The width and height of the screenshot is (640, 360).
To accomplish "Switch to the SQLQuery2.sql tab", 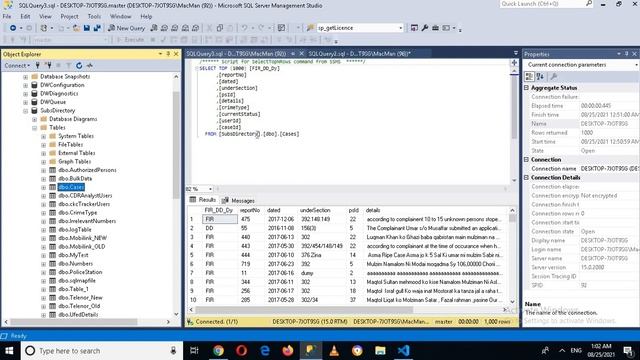I will [x=359, y=53].
